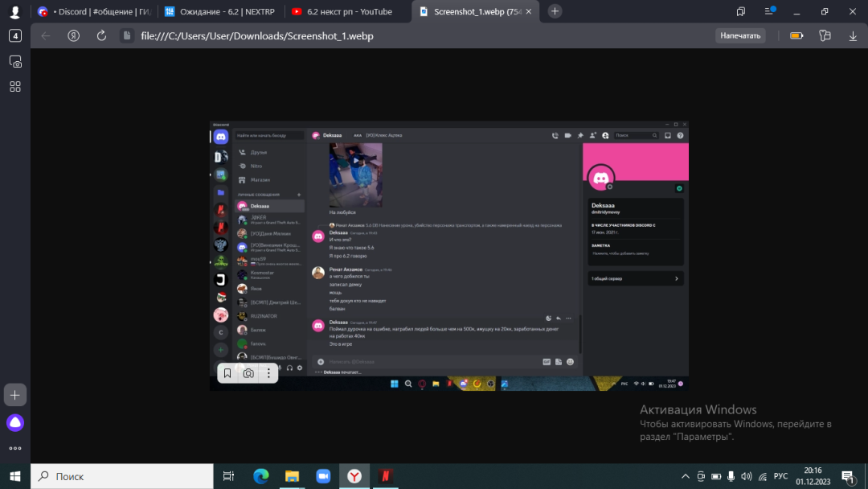Image resolution: width=868 pixels, height=489 pixels.
Task: Reload the page with the refresh icon
Action: point(101,35)
